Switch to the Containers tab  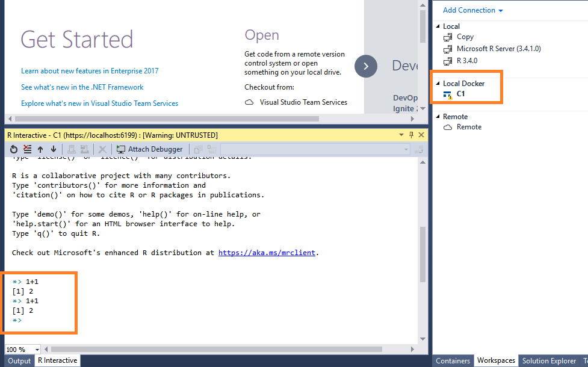tap(453, 360)
